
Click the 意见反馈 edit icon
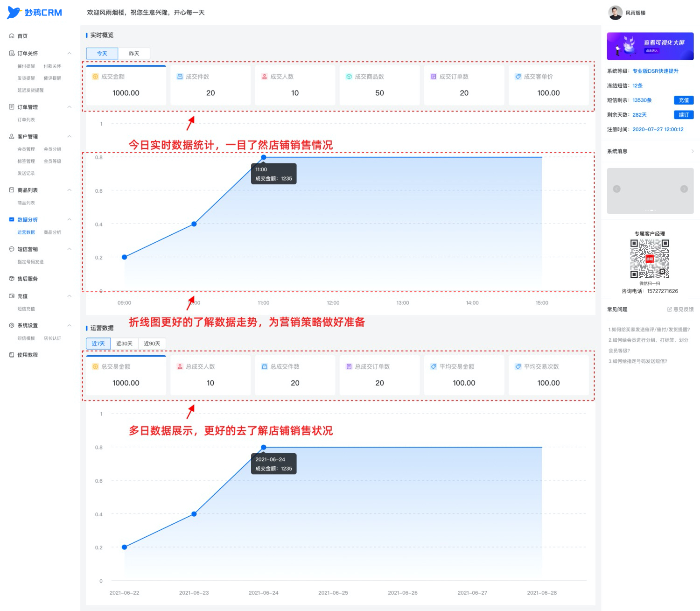(x=669, y=309)
